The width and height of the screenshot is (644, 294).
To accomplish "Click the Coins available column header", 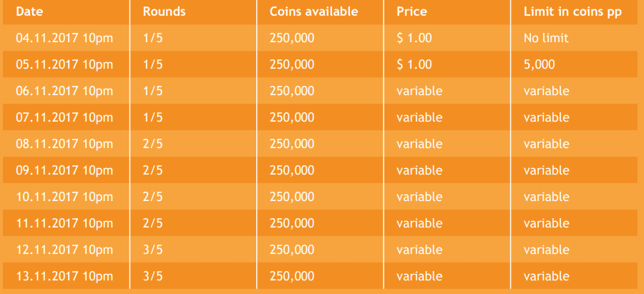I will click(314, 11).
